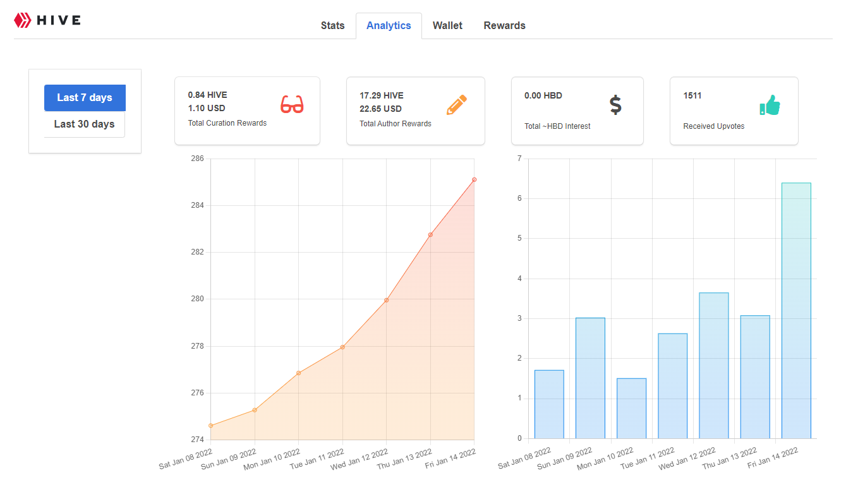Select the Analytics tab
The image size is (846, 504).
pos(389,26)
